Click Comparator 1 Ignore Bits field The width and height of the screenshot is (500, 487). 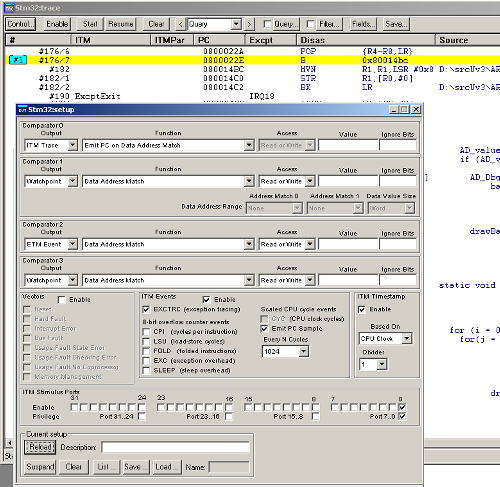(398, 181)
